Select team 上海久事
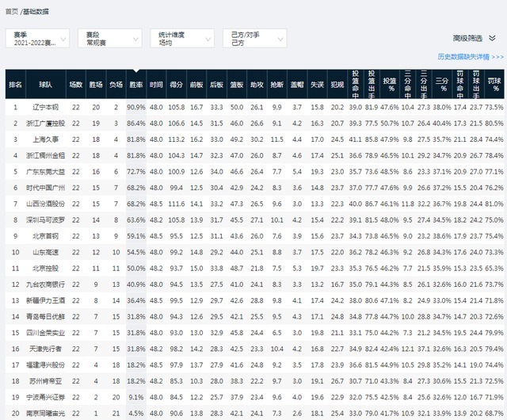507x420 pixels. [x=46, y=139]
